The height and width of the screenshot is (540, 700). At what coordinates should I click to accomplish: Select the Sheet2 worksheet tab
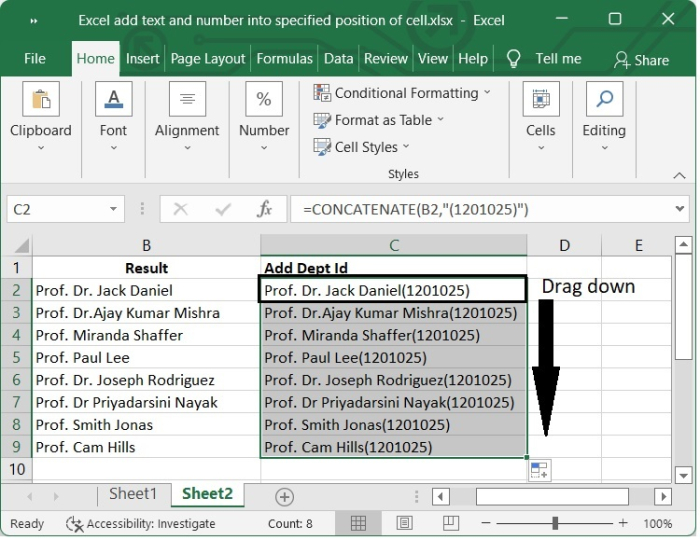(208, 494)
